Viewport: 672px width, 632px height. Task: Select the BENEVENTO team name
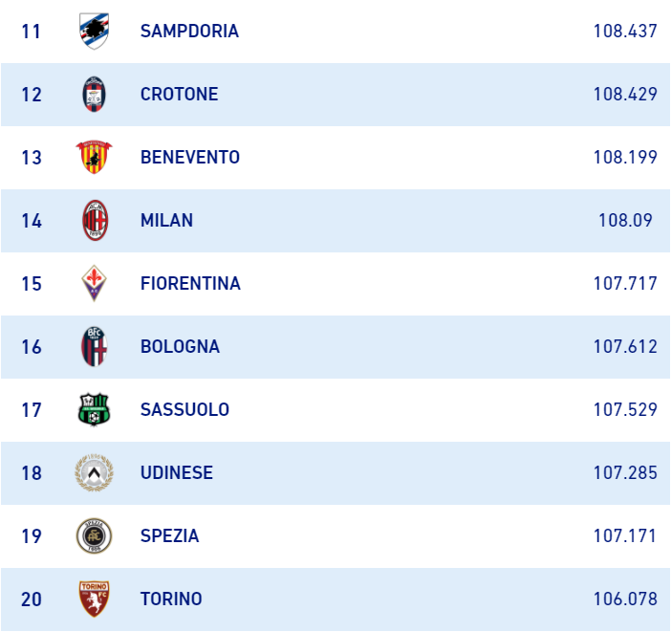click(x=190, y=158)
